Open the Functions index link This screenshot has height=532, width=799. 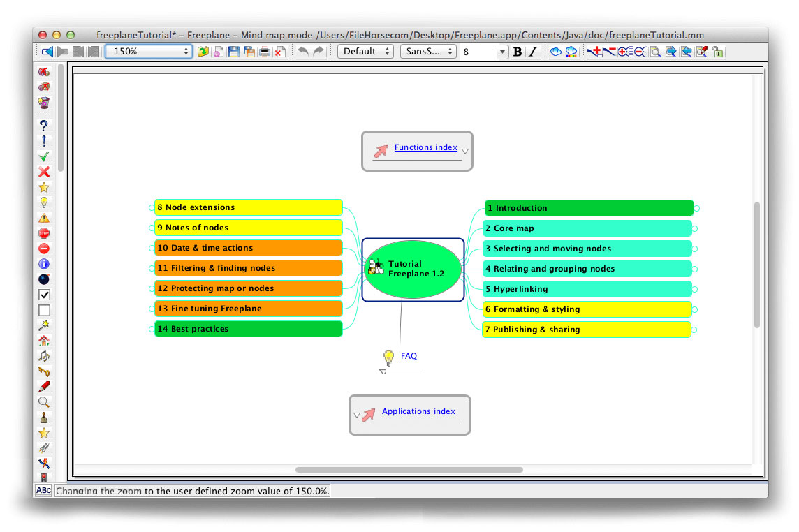[425, 147]
